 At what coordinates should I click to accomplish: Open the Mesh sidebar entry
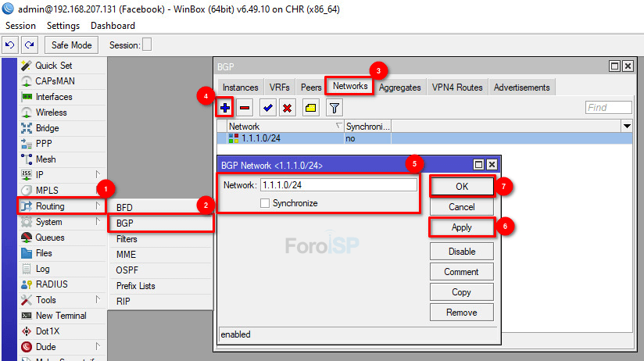tap(45, 159)
